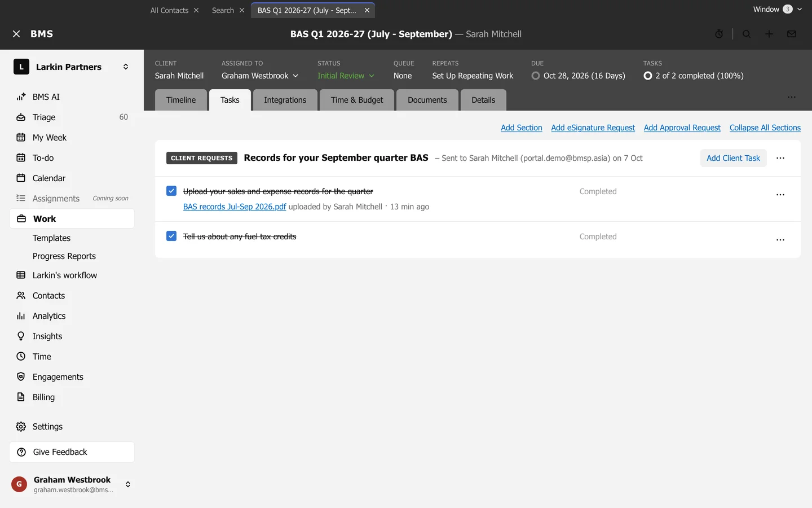Open Settings gear in sidebar
This screenshot has height=508, width=812.
72,426
